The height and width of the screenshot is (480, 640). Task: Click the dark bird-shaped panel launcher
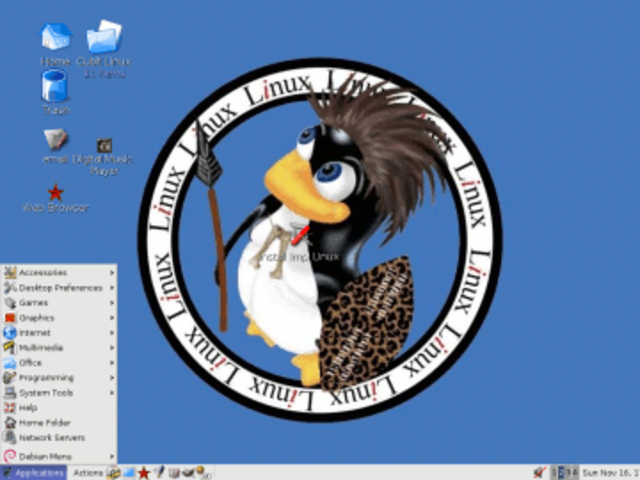click(188, 472)
